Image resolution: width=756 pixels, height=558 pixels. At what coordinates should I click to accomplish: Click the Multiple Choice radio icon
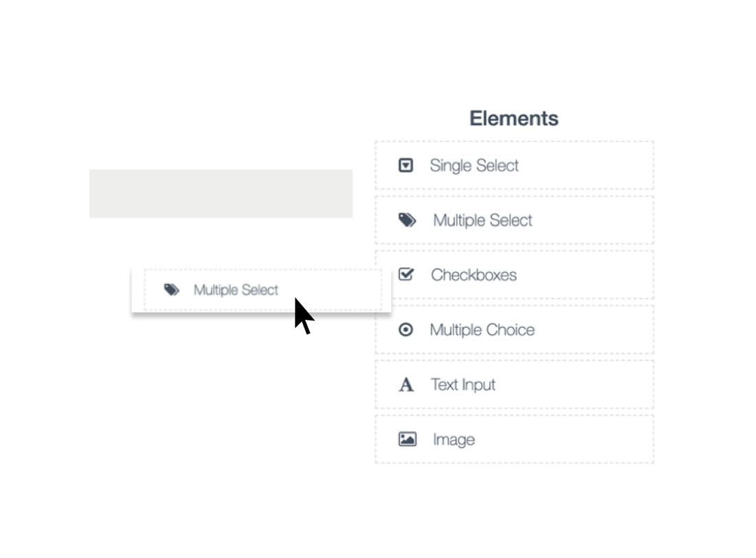point(406,330)
